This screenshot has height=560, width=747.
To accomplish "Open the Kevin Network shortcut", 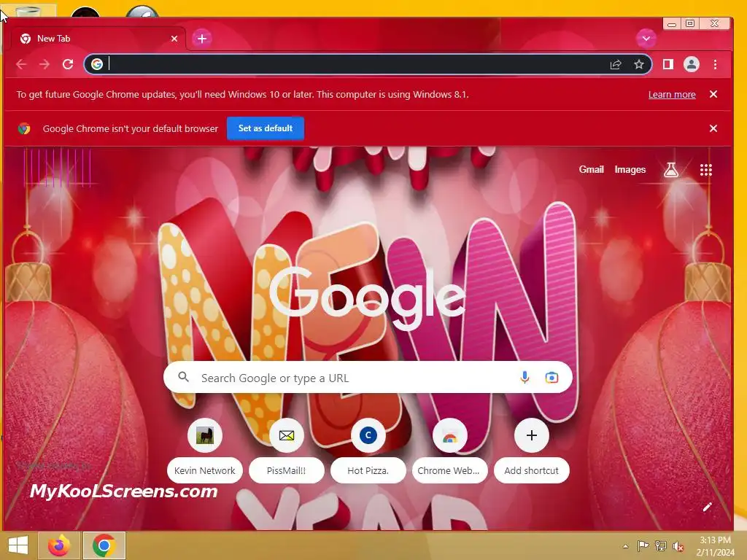I will tap(205, 450).
